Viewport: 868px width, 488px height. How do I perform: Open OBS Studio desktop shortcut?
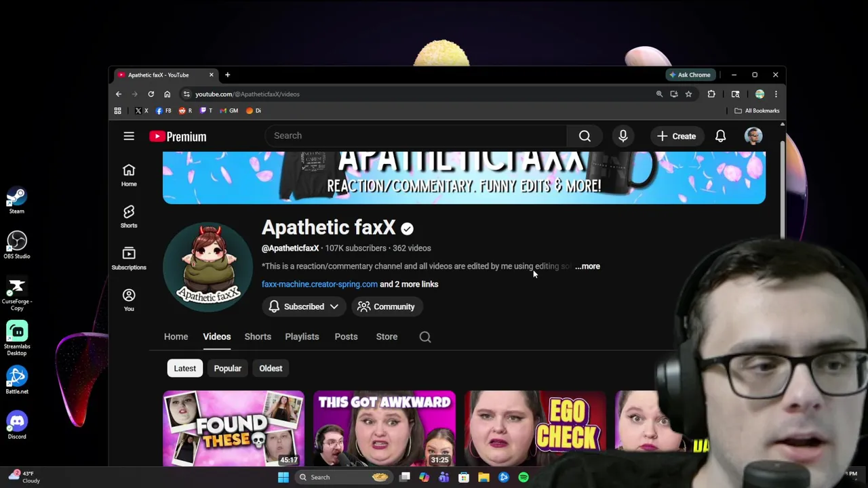tap(17, 245)
